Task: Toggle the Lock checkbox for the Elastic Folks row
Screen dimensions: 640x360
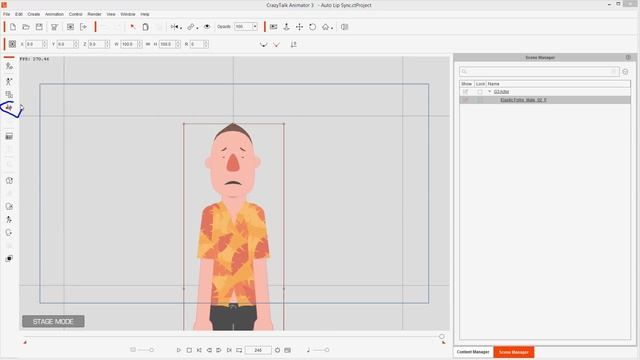Action: click(x=480, y=100)
